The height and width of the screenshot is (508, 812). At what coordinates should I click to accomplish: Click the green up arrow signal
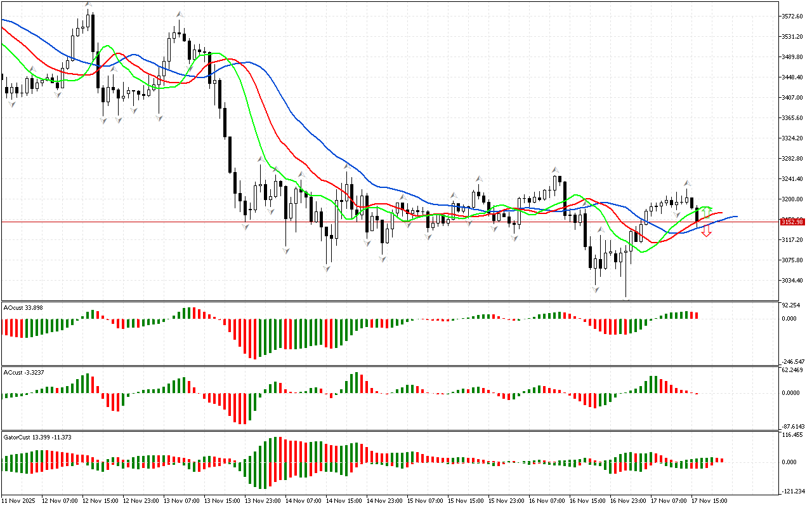pyautogui.click(x=706, y=211)
